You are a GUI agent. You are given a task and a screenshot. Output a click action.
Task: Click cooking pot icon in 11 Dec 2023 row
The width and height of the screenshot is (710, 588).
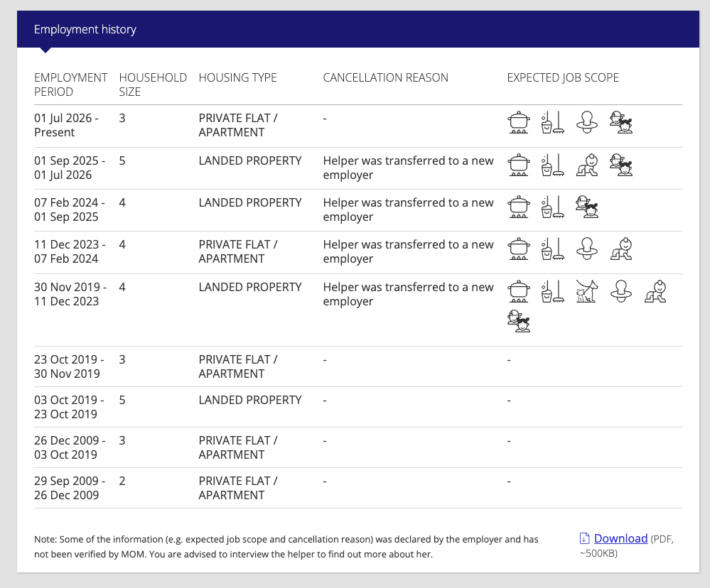(x=518, y=249)
